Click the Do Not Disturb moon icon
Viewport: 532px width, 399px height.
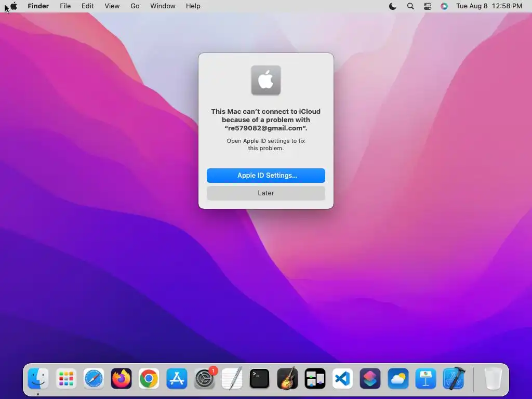[x=393, y=6]
